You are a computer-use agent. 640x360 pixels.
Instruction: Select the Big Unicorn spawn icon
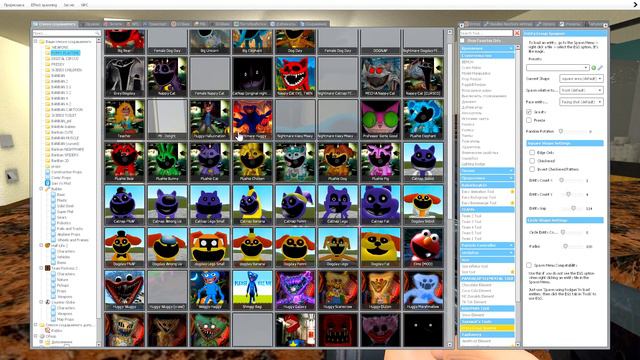209,42
